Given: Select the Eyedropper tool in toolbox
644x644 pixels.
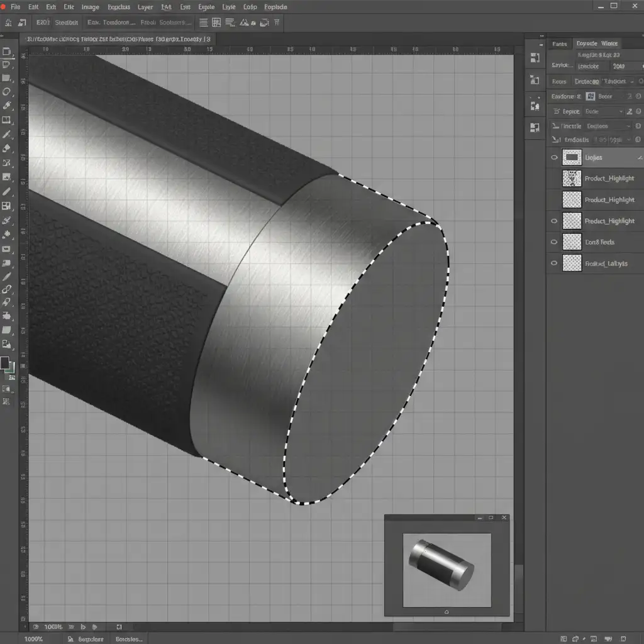Looking at the screenshot, I should click(7, 106).
